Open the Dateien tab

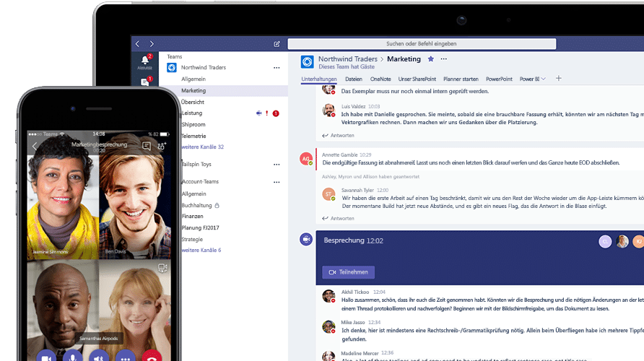[354, 79]
